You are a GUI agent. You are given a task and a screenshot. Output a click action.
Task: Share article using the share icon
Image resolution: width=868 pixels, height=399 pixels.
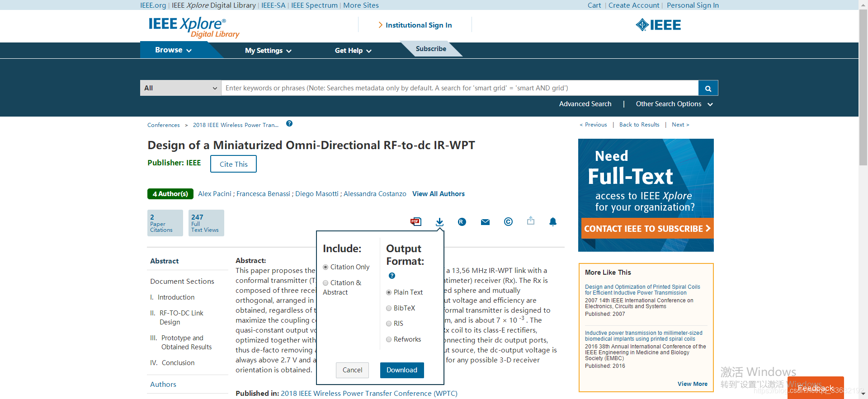click(531, 221)
